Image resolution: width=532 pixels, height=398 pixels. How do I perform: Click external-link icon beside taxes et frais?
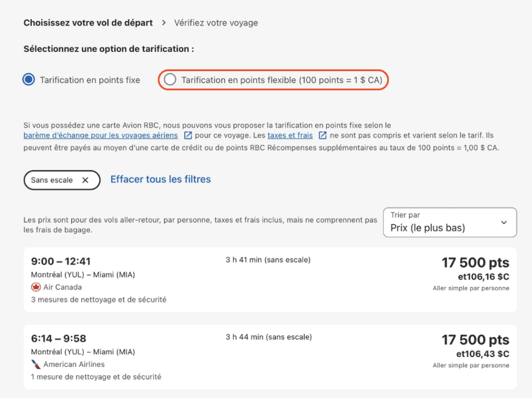click(x=323, y=136)
